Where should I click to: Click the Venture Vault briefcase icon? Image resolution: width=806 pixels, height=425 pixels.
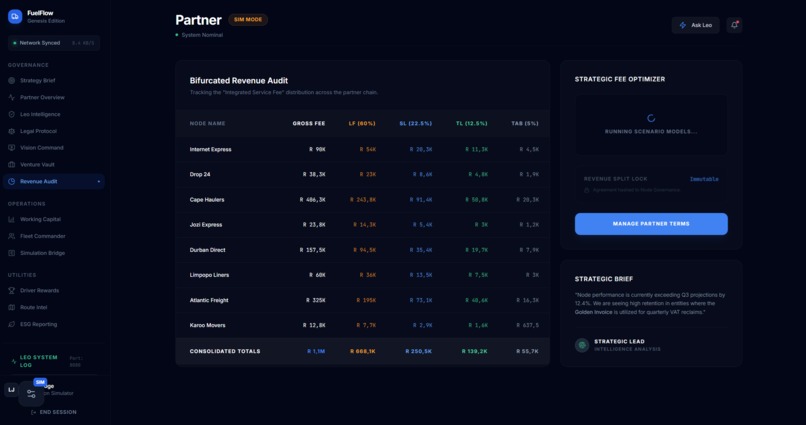(11, 164)
